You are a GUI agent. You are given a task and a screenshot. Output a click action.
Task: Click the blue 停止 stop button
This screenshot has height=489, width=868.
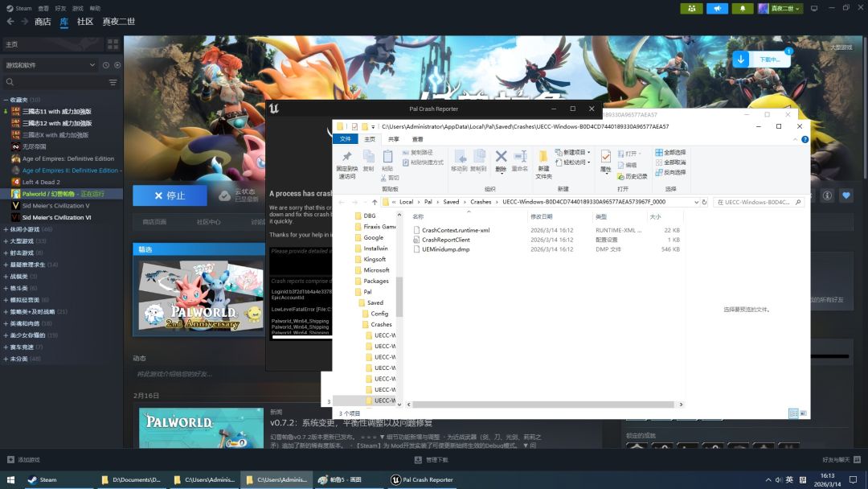tap(170, 195)
